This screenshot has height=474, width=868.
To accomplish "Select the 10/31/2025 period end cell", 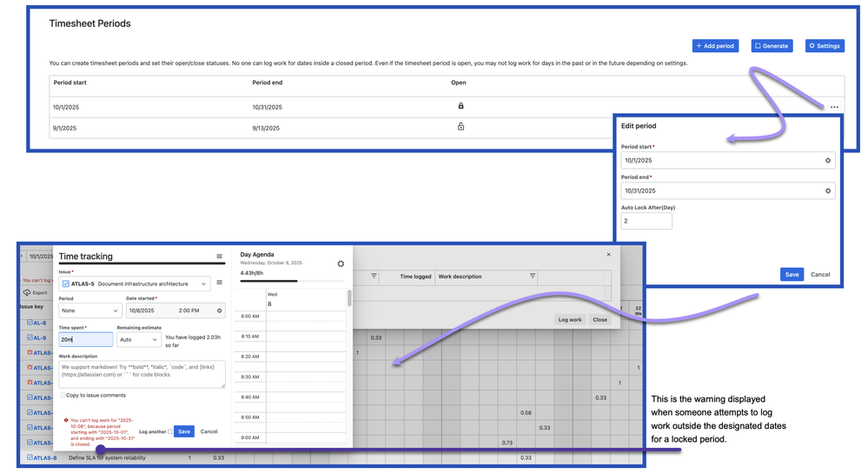I will click(268, 107).
